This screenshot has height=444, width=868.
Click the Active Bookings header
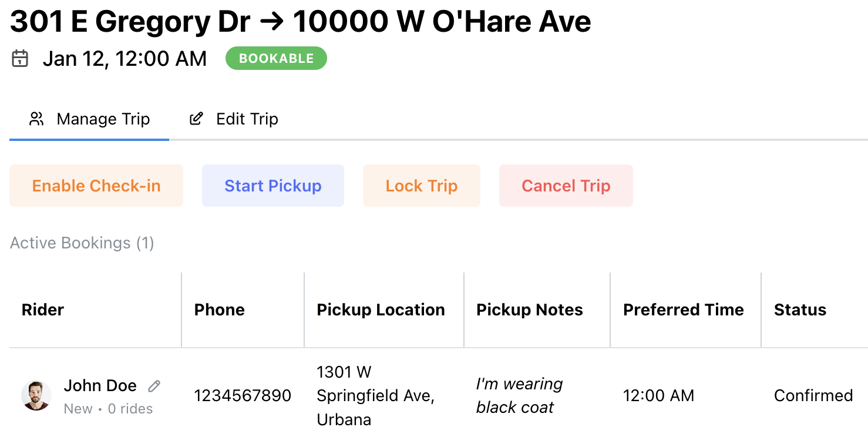click(x=81, y=243)
